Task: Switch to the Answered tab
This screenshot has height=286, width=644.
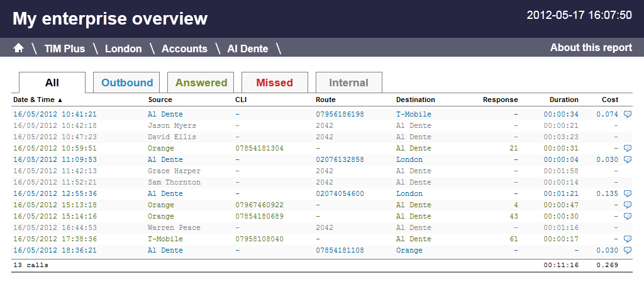Action: pyautogui.click(x=201, y=83)
